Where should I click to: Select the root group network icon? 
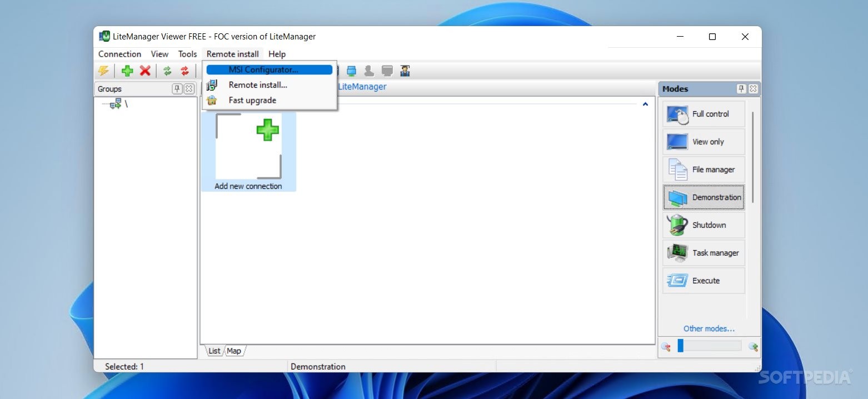[x=116, y=104]
